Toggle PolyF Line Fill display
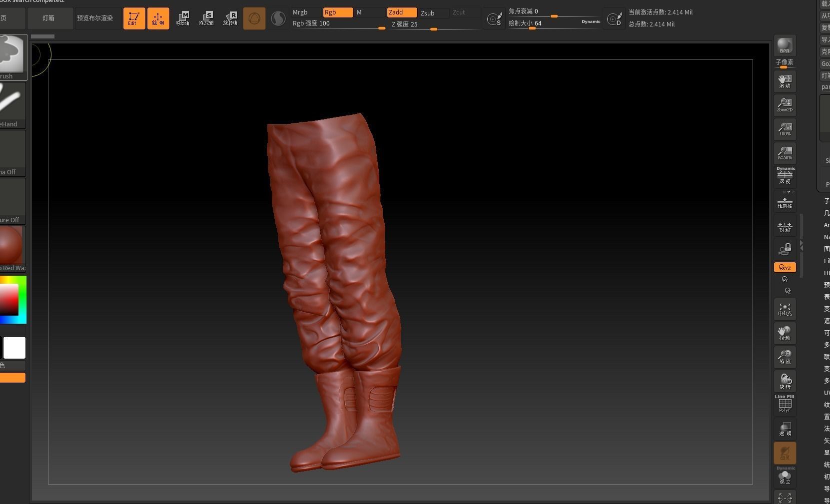Viewport: 830px width, 504px height. click(x=785, y=404)
